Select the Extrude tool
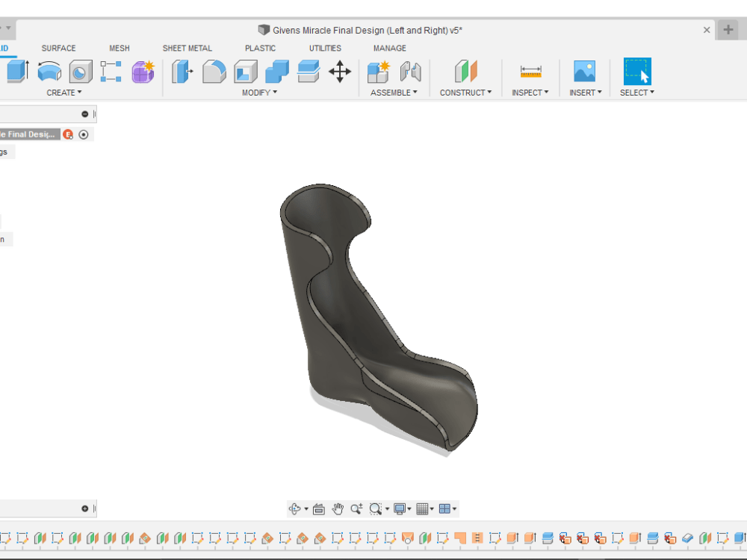 (x=16, y=72)
